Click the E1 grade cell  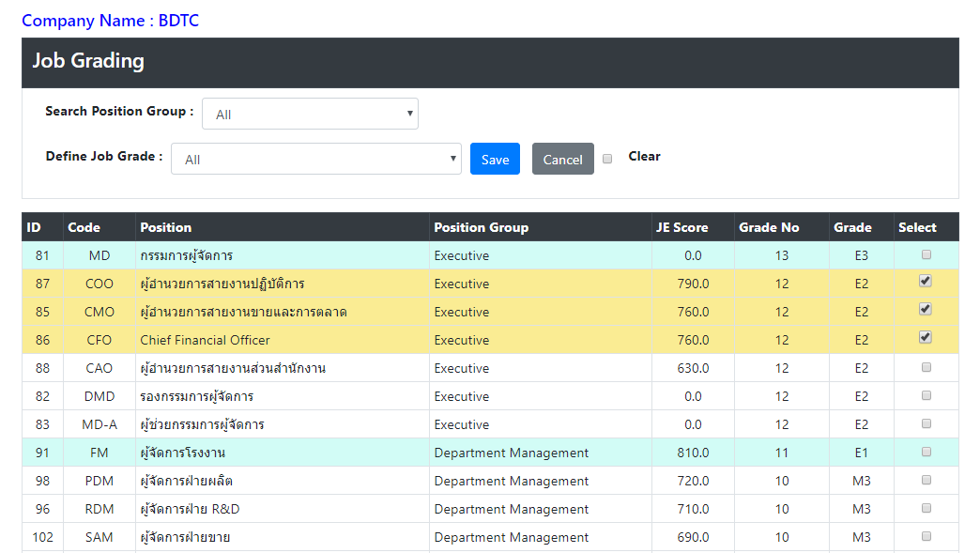(x=861, y=453)
